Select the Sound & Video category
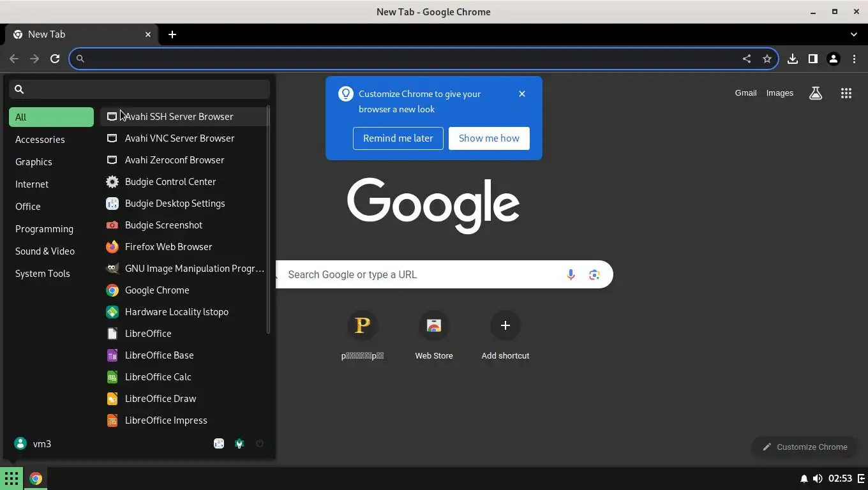 coord(51,251)
